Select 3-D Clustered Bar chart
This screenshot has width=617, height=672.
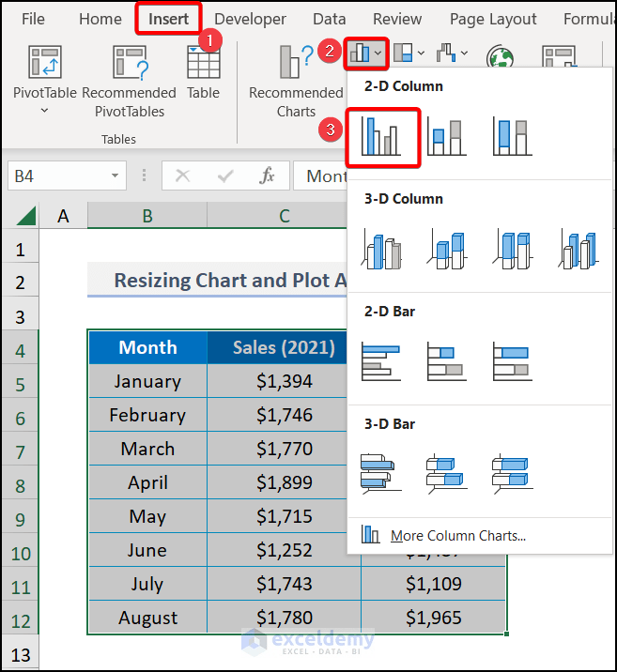click(x=381, y=474)
